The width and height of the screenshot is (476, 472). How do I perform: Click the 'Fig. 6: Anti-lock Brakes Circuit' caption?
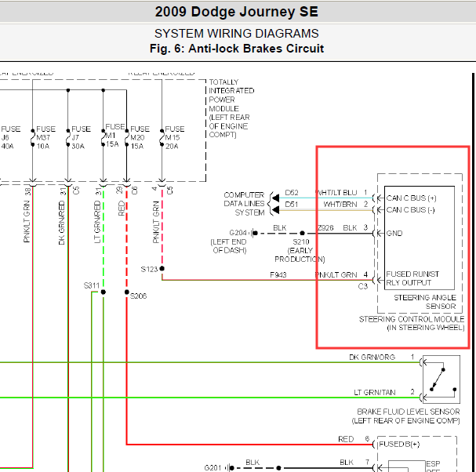[x=237, y=49]
